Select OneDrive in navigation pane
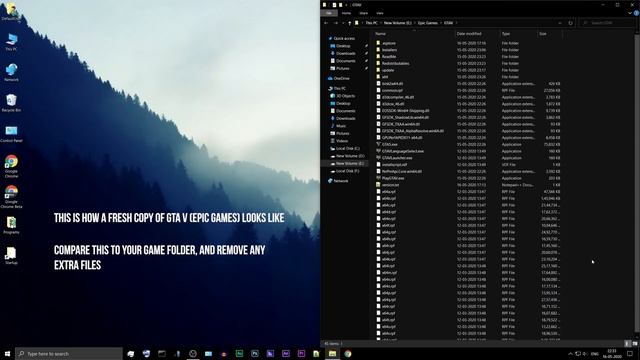The height and width of the screenshot is (360, 640). [341, 78]
